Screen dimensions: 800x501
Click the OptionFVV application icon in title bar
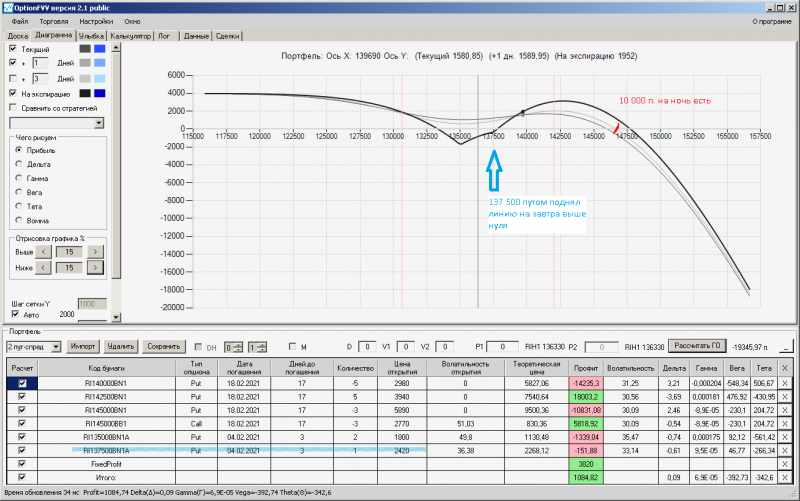(8, 8)
